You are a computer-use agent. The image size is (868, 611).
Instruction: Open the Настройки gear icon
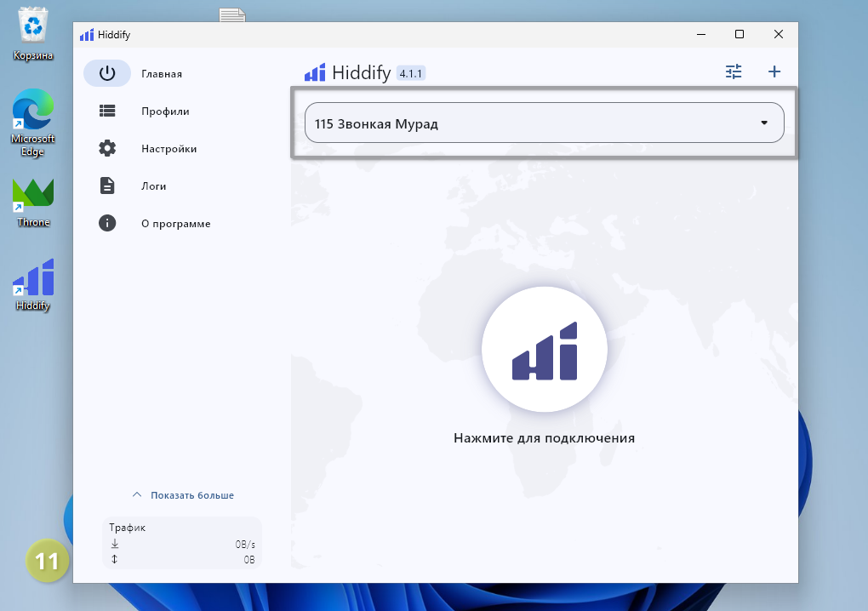pyautogui.click(x=107, y=148)
